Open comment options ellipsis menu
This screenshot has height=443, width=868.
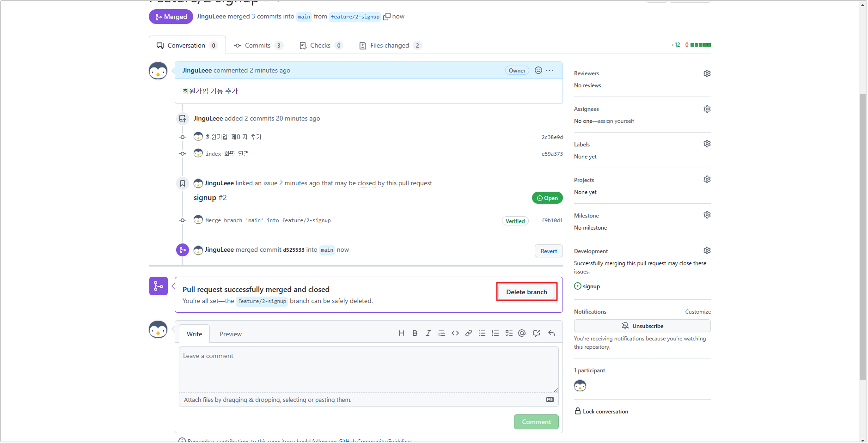point(550,70)
